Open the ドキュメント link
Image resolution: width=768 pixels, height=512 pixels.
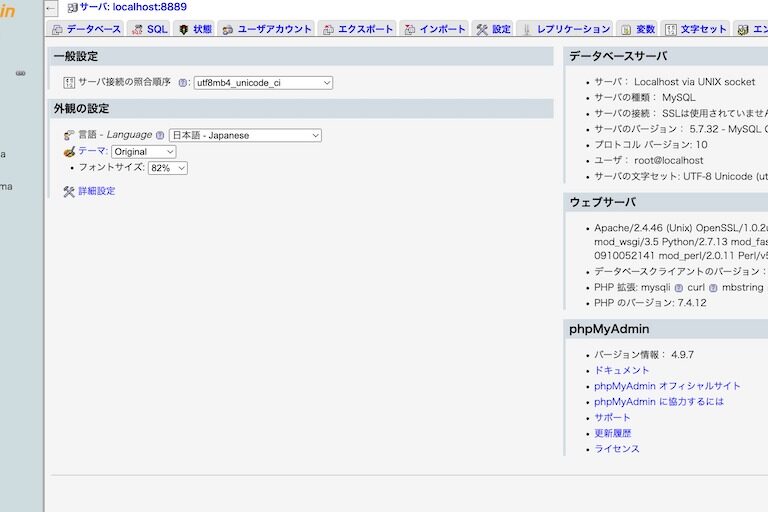[622, 370]
